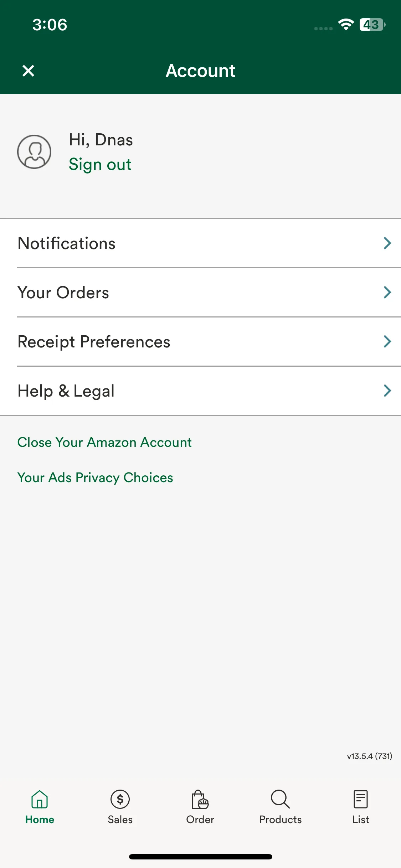401x868 pixels.
Task: Tap the battery indicator icon
Action: pyautogui.click(x=372, y=25)
